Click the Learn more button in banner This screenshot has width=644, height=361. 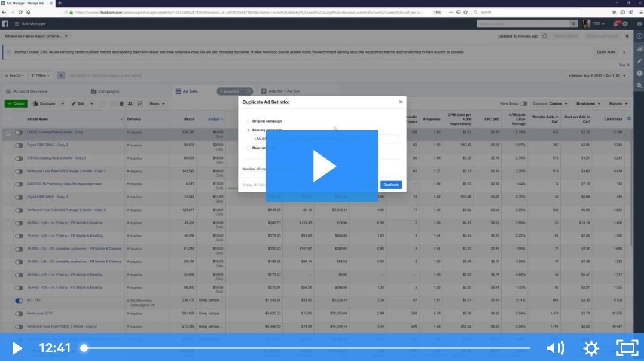point(606,53)
